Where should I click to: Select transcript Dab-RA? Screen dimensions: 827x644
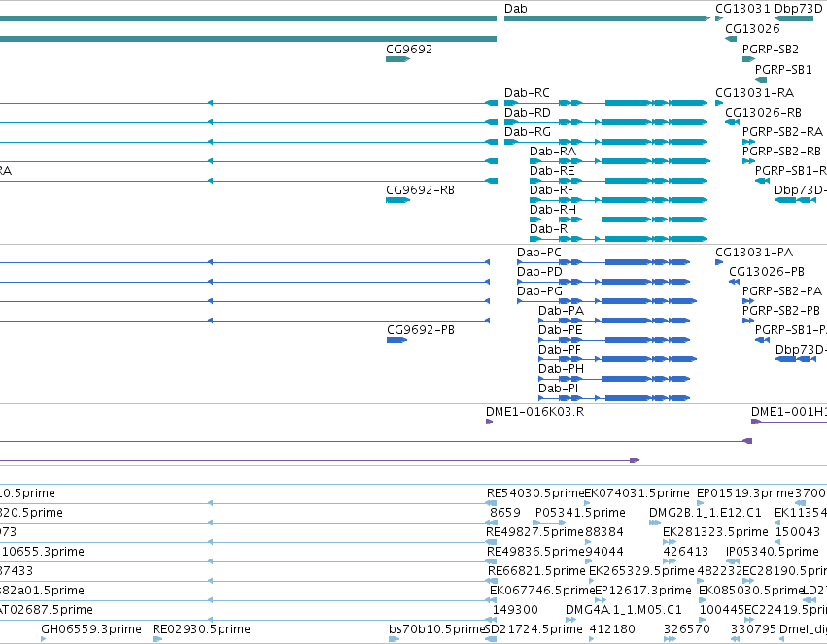pyautogui.click(x=620, y=161)
